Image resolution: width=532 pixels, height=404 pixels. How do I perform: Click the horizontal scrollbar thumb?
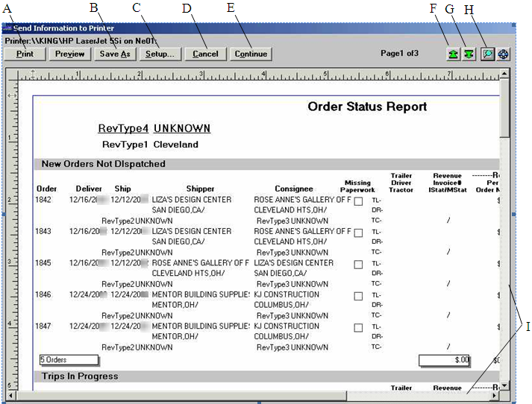click(181, 395)
